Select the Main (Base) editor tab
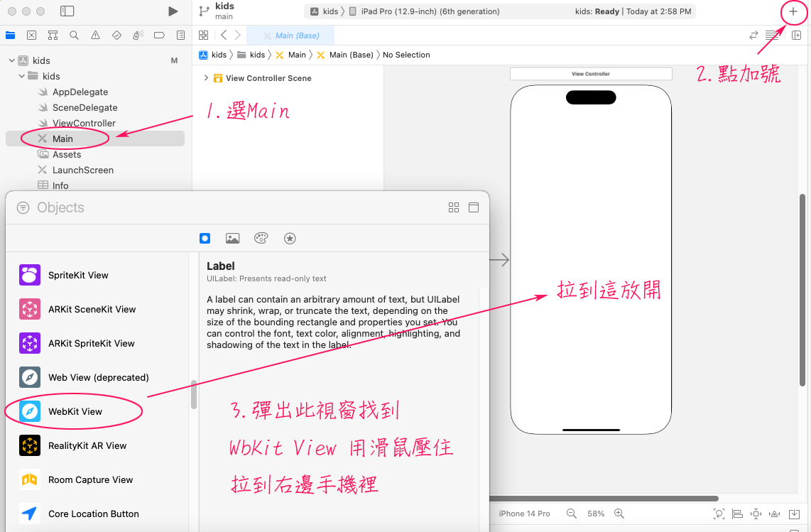Screen dimensions: 811x532 [290, 36]
